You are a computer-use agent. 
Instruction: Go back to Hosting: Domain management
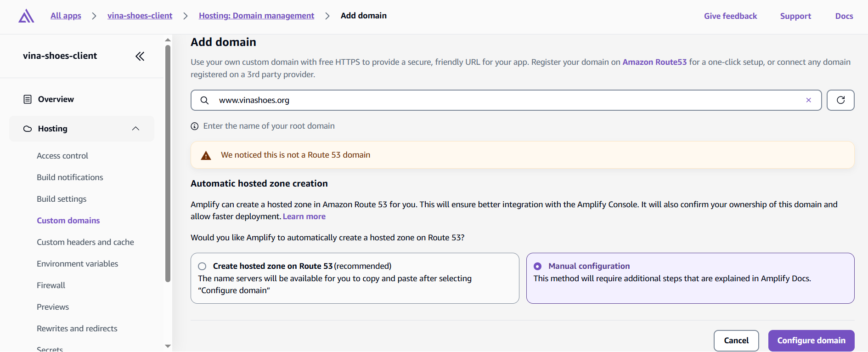tap(256, 16)
